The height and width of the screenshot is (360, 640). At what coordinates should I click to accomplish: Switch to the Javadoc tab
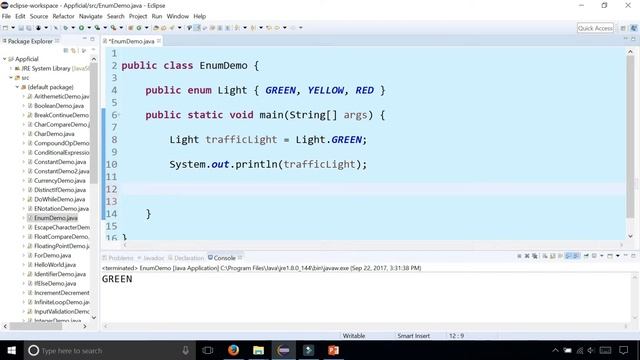tap(151, 258)
